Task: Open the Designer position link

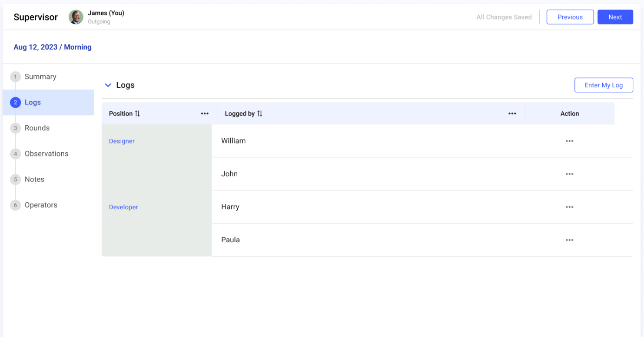Action: tap(122, 141)
